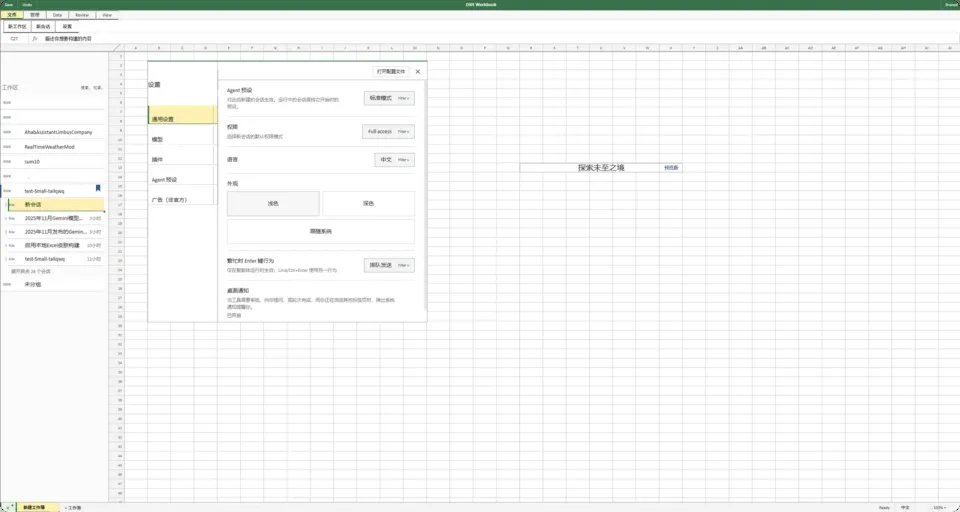Viewport: 960px width, 512px height.
Task: Click the select-all corner of the grid
Action: pos(116,48)
